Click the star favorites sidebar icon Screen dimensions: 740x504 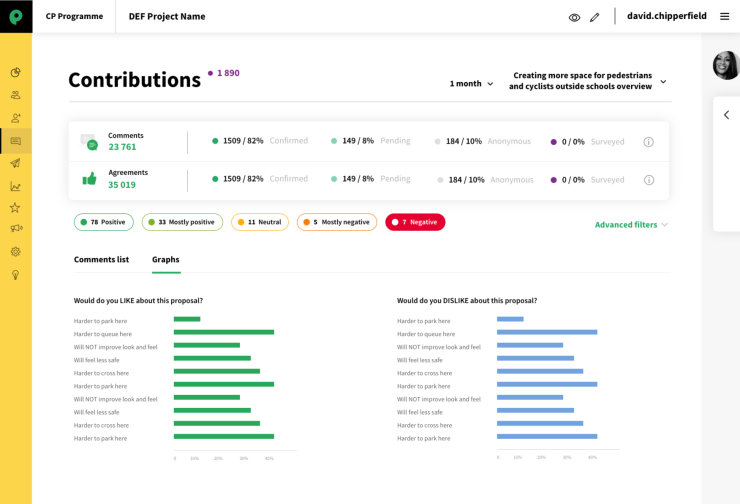(15, 208)
